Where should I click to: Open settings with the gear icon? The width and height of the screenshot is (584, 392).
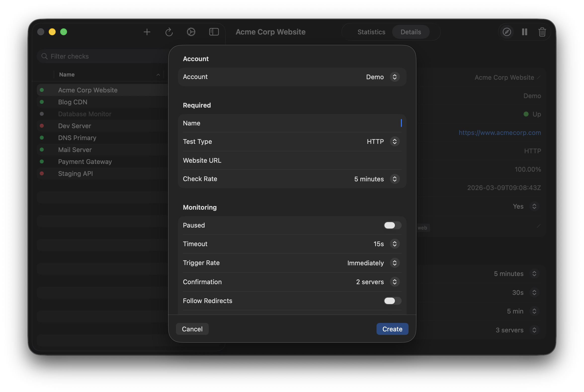click(191, 32)
